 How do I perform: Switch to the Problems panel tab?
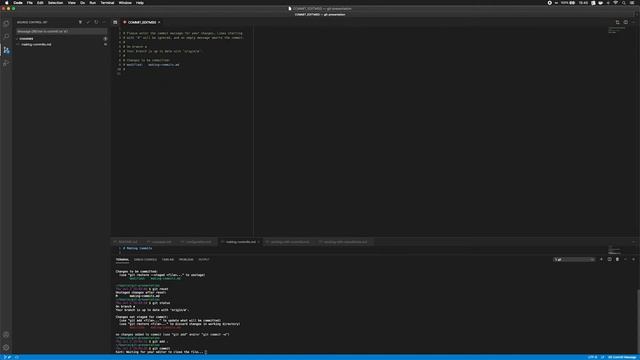186,260
